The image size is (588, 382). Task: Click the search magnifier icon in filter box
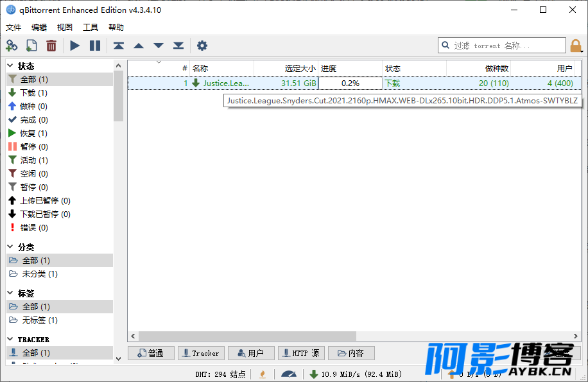click(x=445, y=46)
